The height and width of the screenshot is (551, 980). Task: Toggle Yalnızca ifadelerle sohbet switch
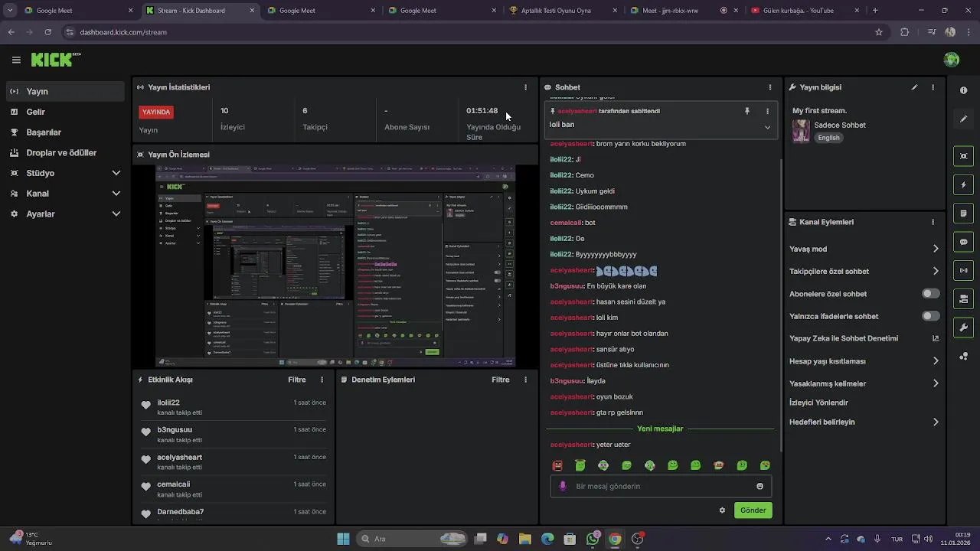click(930, 316)
